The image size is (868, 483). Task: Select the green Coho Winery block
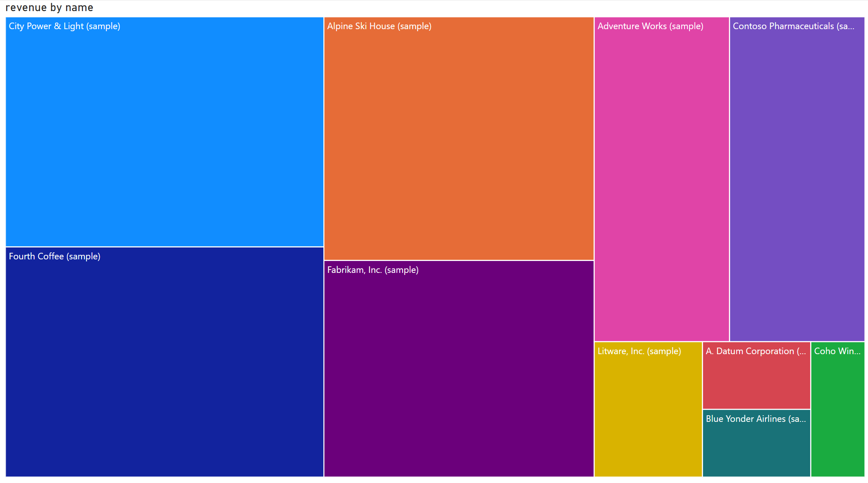[x=839, y=410]
